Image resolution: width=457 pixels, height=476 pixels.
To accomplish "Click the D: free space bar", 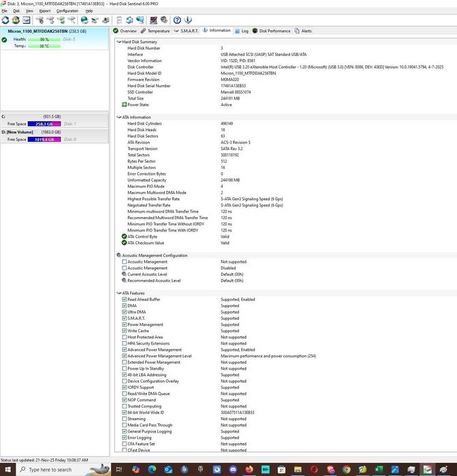I will point(44,140).
